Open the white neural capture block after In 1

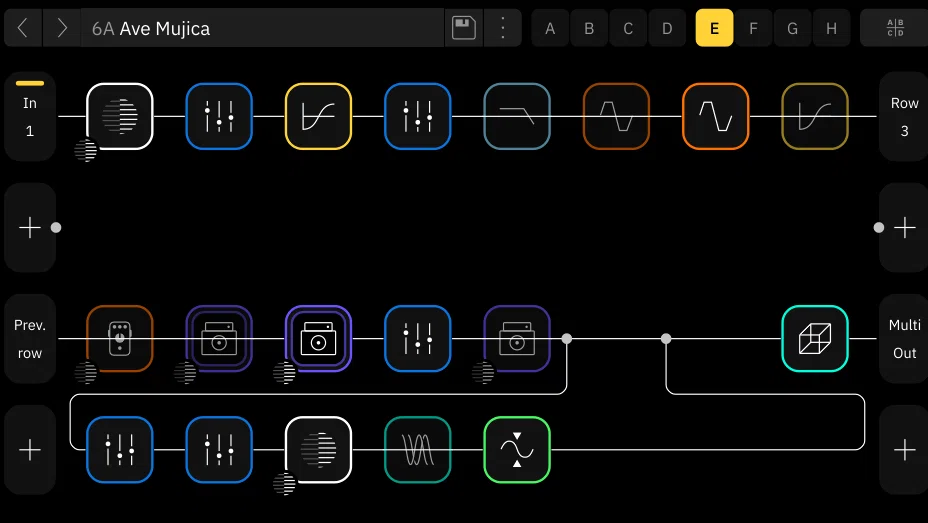point(120,117)
